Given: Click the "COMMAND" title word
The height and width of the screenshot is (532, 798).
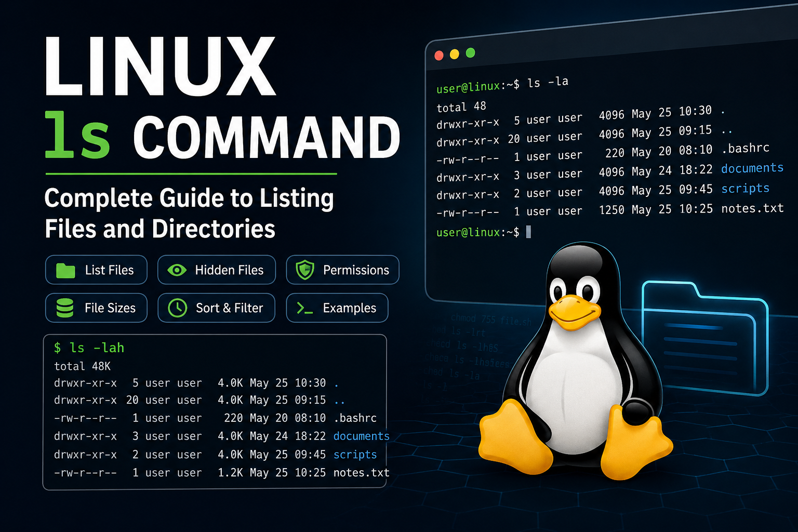Looking at the screenshot, I should [x=267, y=137].
